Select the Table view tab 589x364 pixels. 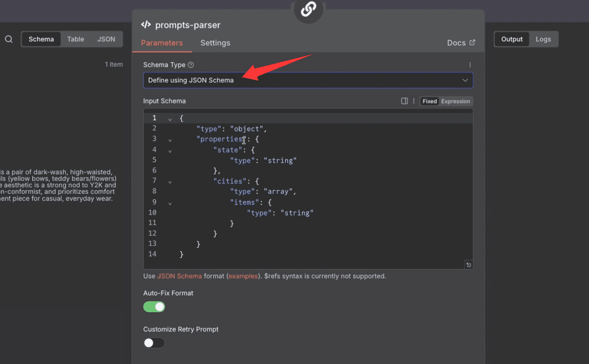click(76, 39)
